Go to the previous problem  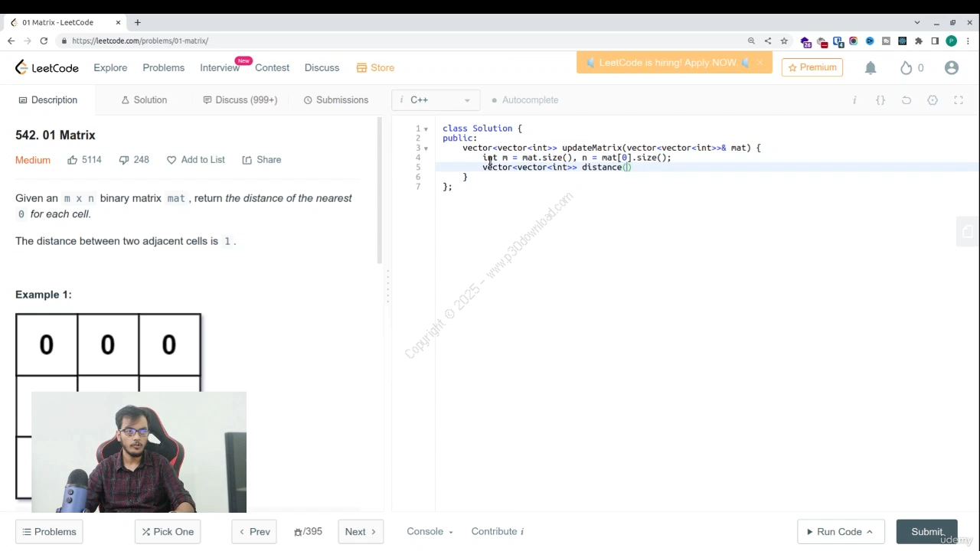click(254, 532)
